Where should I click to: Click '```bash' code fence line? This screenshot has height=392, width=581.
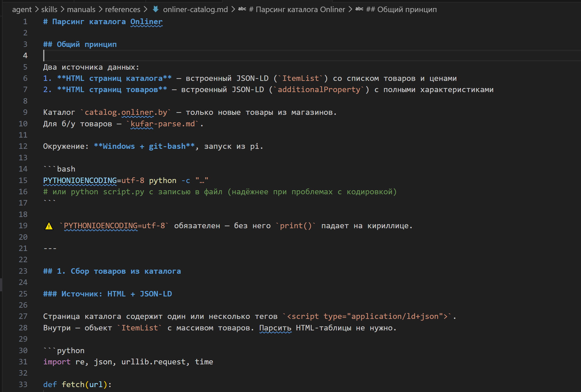tap(59, 169)
